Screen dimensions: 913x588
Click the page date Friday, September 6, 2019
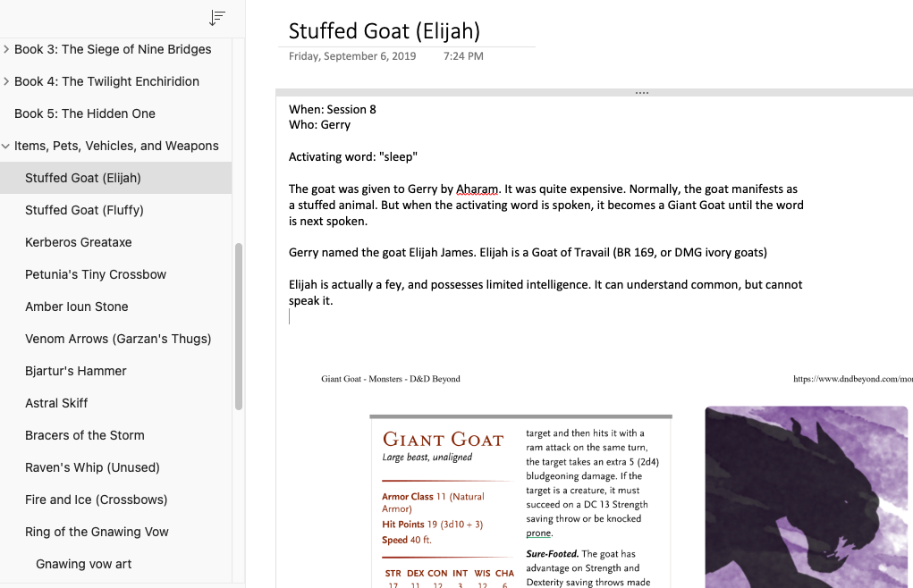tap(352, 56)
